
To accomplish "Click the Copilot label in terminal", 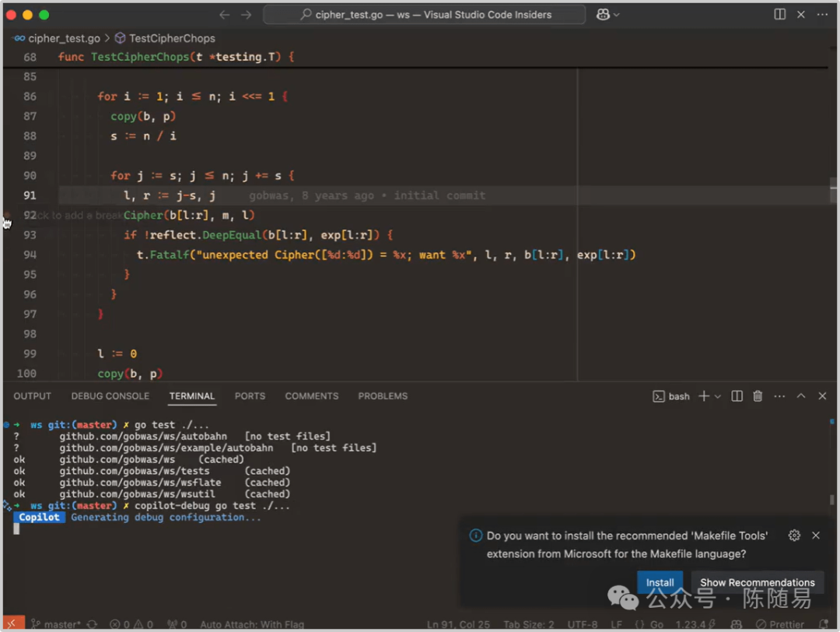I will [x=39, y=518].
